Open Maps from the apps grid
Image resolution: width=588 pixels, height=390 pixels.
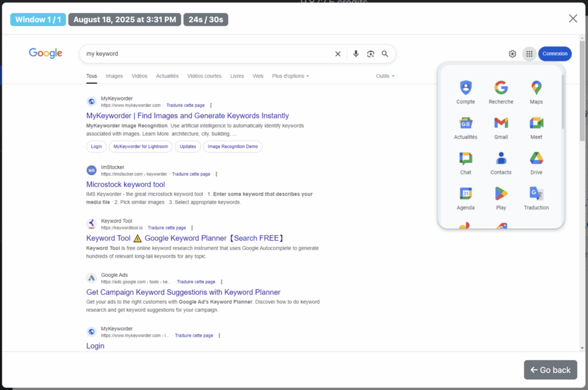[536, 92]
